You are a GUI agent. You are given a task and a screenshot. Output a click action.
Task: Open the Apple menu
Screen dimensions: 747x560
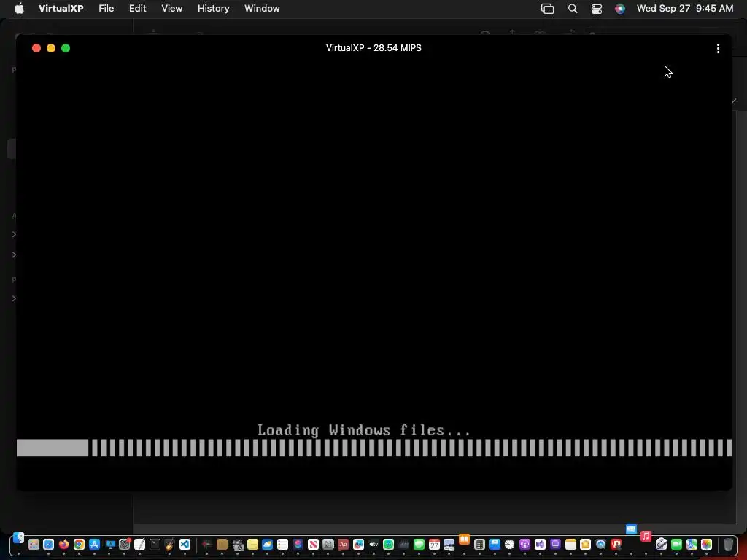(19, 8)
